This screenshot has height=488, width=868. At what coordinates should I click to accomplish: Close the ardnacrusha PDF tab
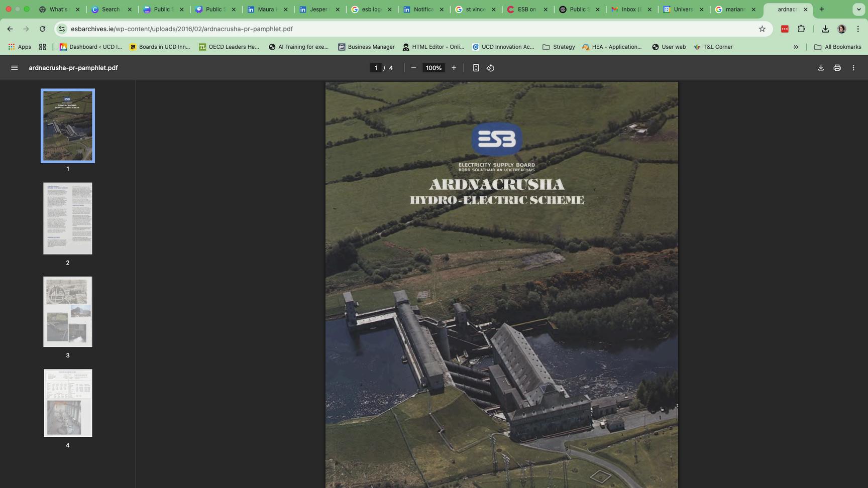(x=806, y=9)
